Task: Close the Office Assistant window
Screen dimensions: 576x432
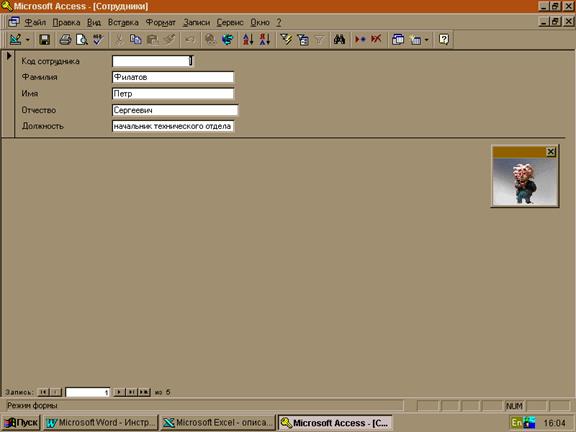Action: 551,152
